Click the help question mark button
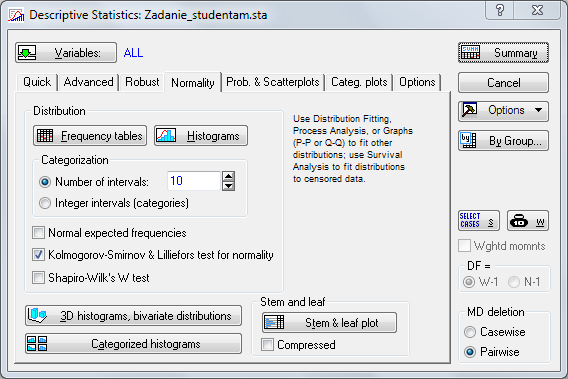 point(500,10)
